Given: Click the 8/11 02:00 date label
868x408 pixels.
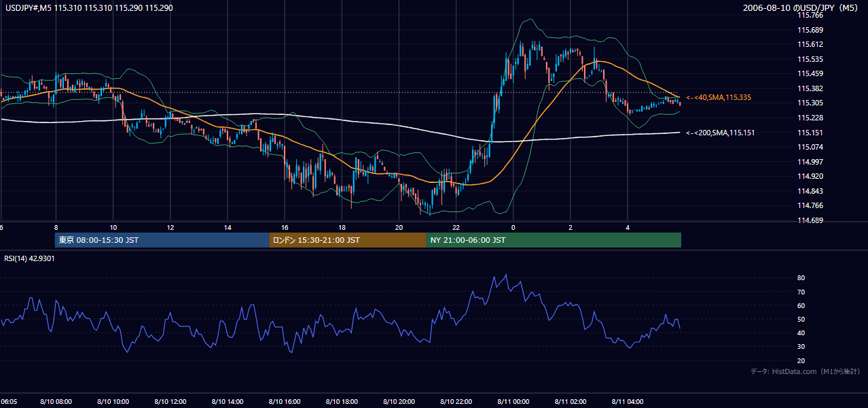Looking at the screenshot, I should (571, 401).
